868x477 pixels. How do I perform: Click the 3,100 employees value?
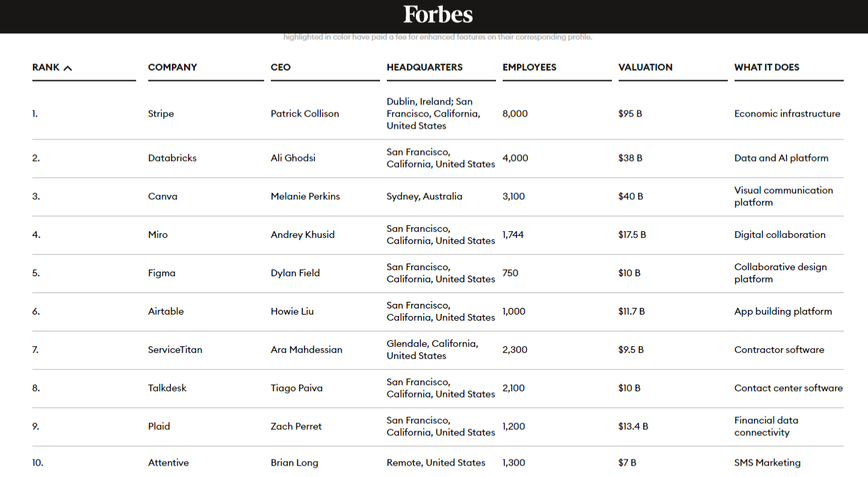click(x=514, y=197)
